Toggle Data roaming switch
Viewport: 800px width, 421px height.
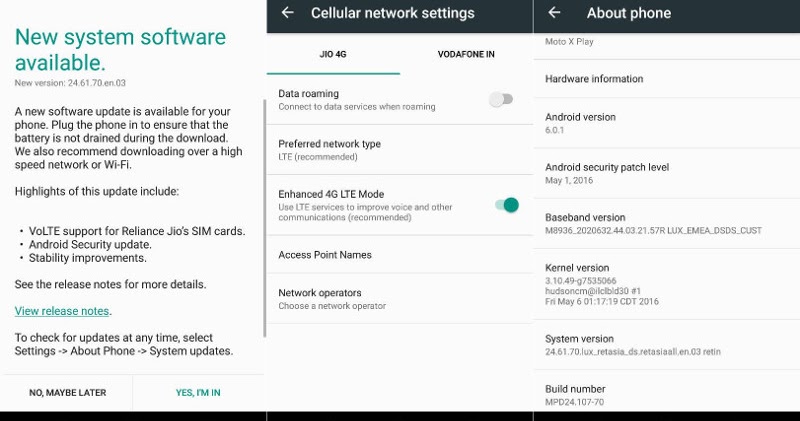click(501, 100)
